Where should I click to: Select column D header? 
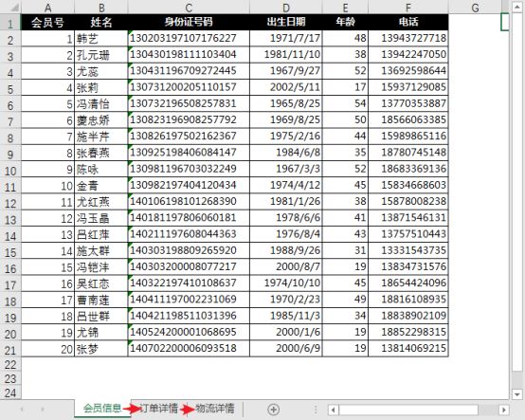point(285,7)
